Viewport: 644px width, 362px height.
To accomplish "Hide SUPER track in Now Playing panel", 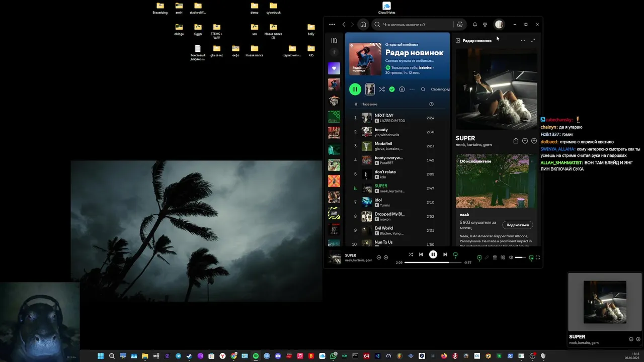I will [x=525, y=141].
